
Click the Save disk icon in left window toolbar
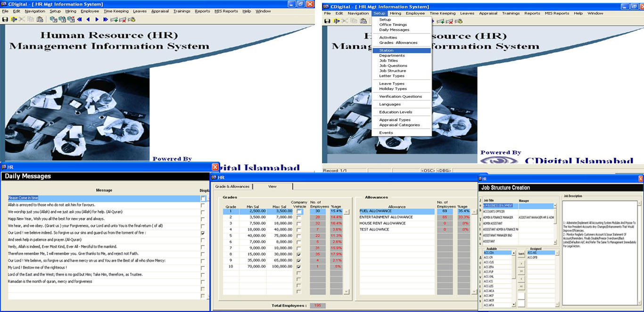[x=5, y=19]
